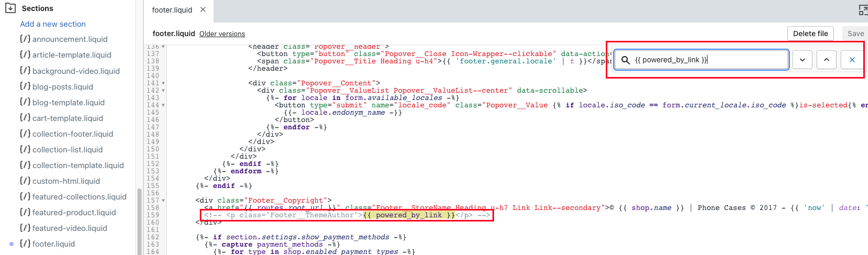The image size is (868, 255).
Task: Click the collection-template.liquid file icon
Action: pyautogui.click(x=25, y=165)
